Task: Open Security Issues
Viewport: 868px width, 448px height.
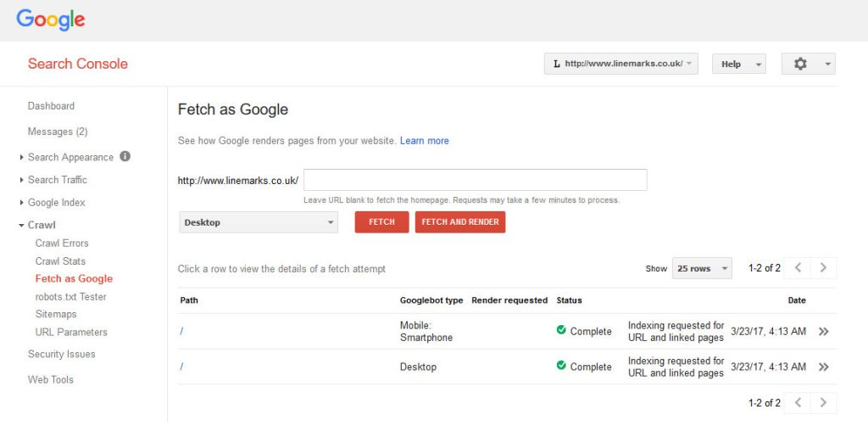Action: [x=61, y=355]
